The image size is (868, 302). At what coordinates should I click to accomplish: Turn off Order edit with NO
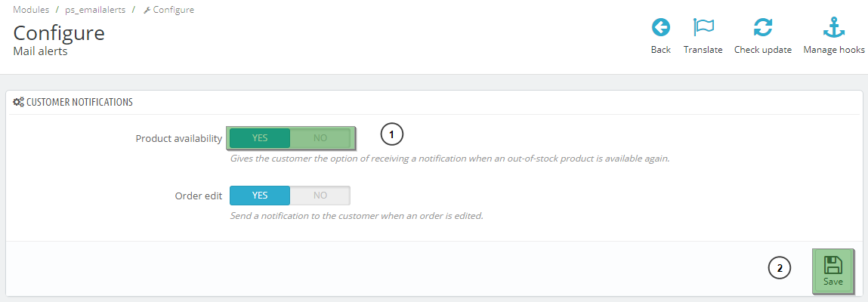pyautogui.click(x=320, y=196)
